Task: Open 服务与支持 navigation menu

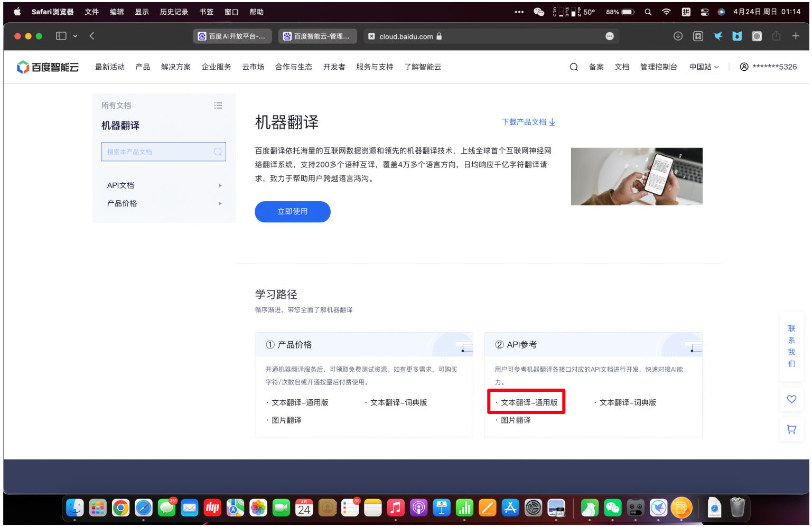Action: click(375, 67)
